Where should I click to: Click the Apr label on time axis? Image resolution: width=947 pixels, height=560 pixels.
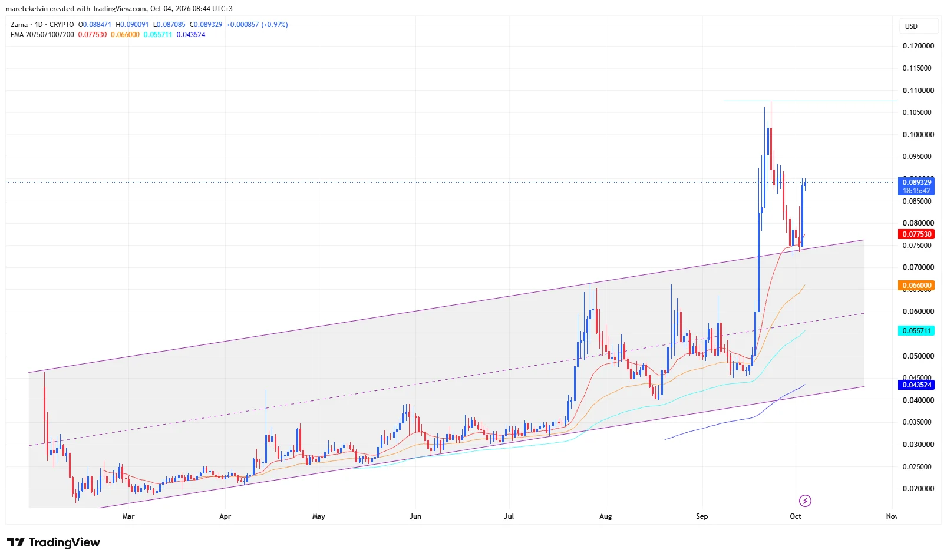[225, 516]
